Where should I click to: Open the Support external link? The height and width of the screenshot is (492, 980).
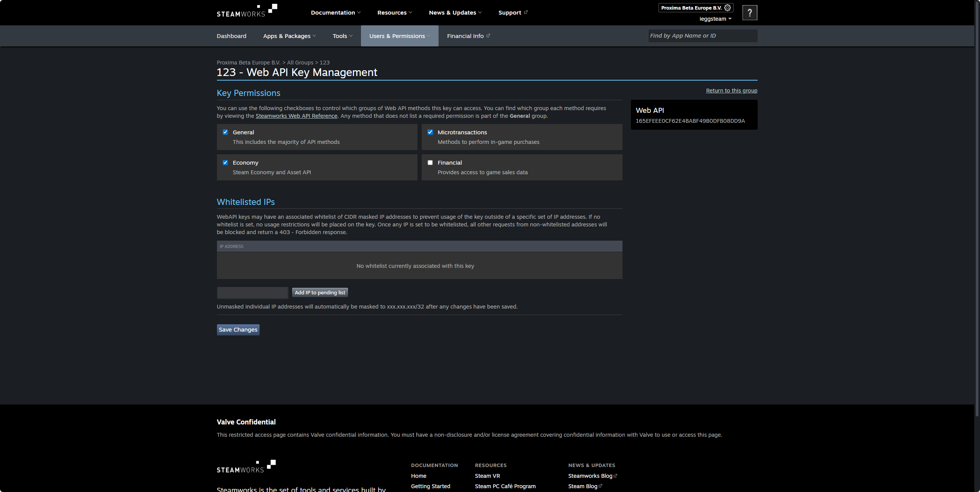tap(513, 13)
